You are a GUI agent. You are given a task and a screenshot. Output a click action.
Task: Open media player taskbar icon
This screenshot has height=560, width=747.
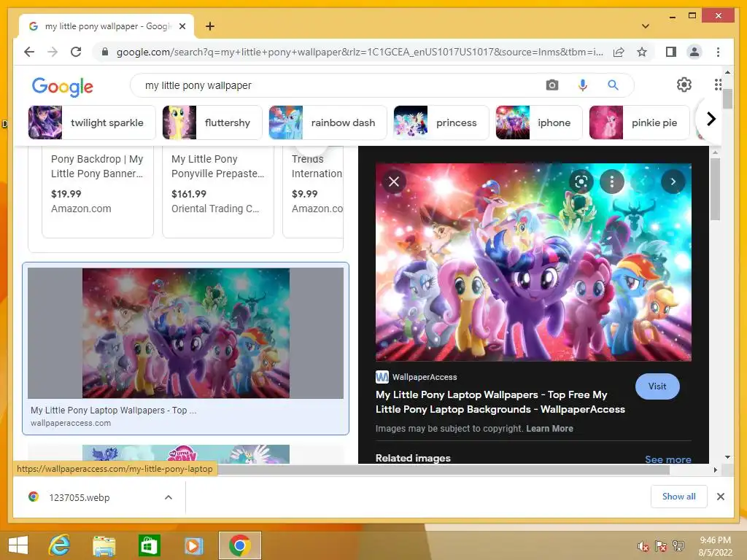[x=193, y=545]
